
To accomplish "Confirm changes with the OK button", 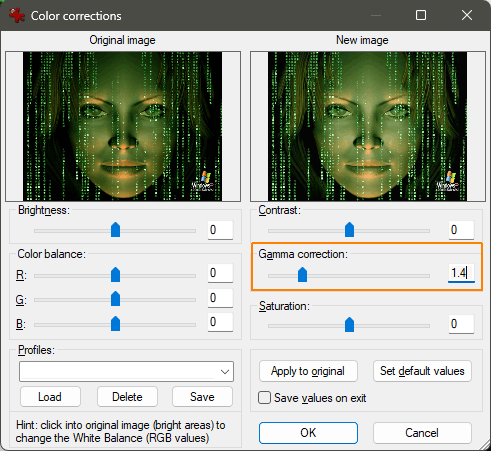I will tap(308, 433).
